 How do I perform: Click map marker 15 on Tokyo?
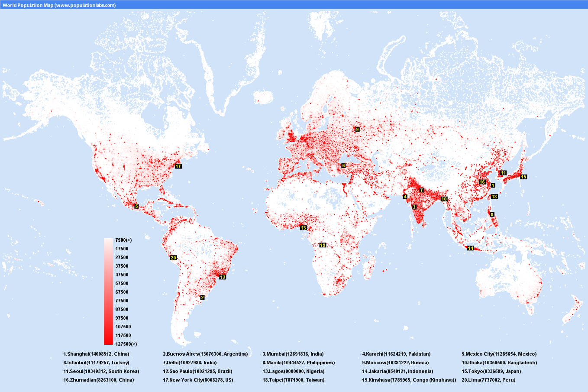tap(523, 177)
